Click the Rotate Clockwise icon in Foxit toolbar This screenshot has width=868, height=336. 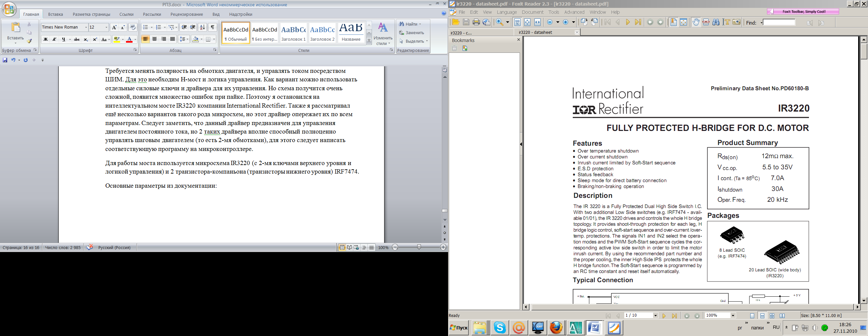[x=584, y=22]
